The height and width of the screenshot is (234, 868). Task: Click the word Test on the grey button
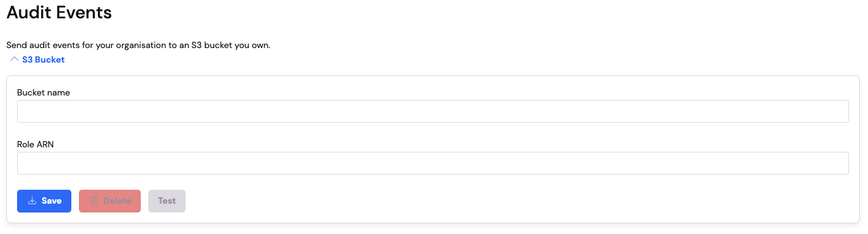[x=167, y=201]
